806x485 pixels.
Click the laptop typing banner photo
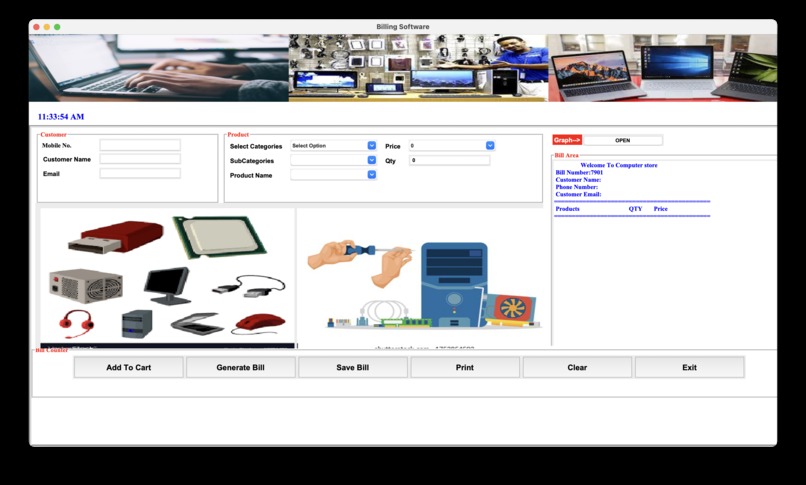pos(159,68)
